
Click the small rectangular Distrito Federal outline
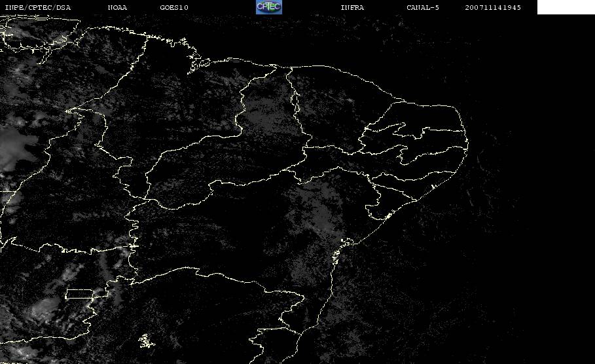(x=87, y=293)
